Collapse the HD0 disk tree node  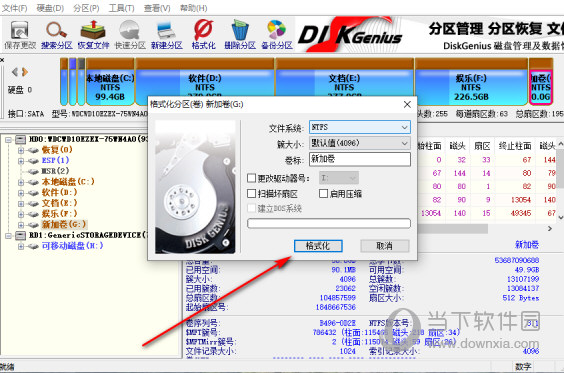point(8,140)
